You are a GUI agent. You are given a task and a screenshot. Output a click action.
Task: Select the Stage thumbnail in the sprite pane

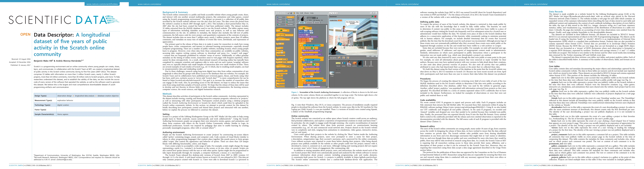[x=332, y=73]
